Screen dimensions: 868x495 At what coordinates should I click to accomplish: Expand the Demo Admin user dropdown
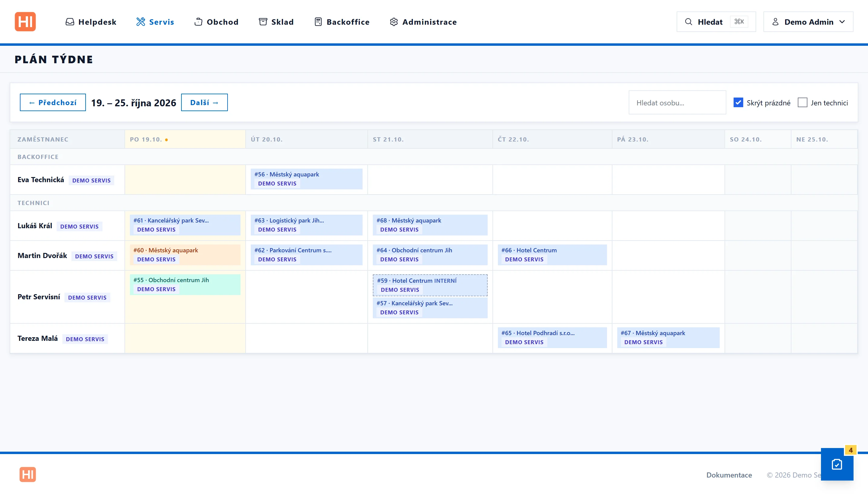tap(808, 22)
